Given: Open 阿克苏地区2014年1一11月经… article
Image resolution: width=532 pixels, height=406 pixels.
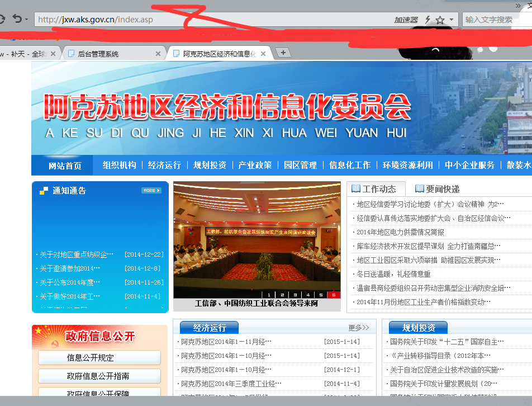Looking at the screenshot, I should pos(226,342).
